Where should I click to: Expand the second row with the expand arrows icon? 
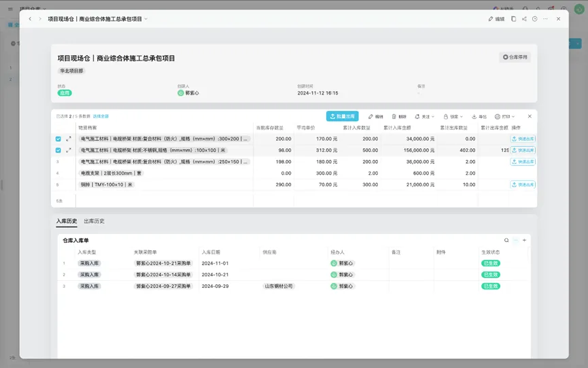click(x=69, y=150)
